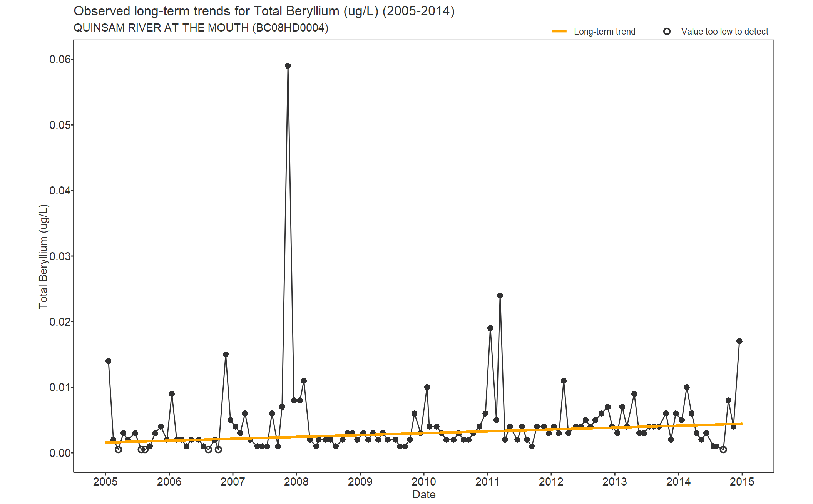The height and width of the screenshot is (504, 813).
Task: Click the Long-term trend legend label
Action: pyautogui.click(x=604, y=32)
